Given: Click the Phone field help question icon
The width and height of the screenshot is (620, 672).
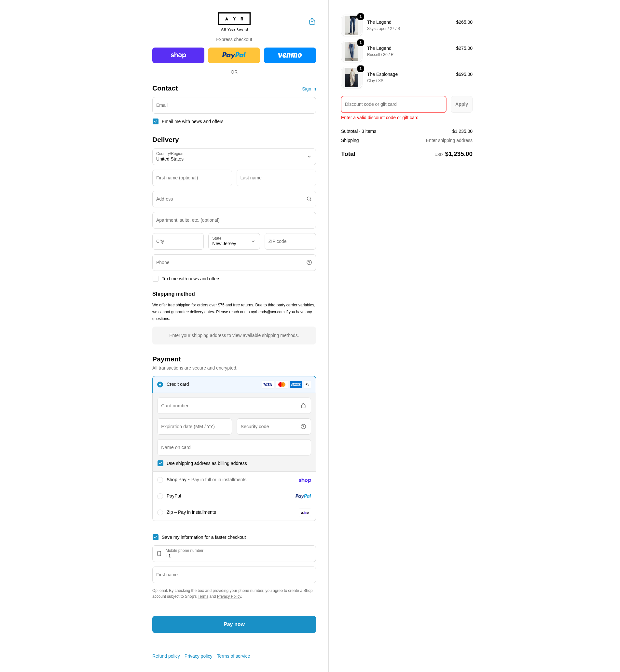Looking at the screenshot, I should [x=309, y=262].
